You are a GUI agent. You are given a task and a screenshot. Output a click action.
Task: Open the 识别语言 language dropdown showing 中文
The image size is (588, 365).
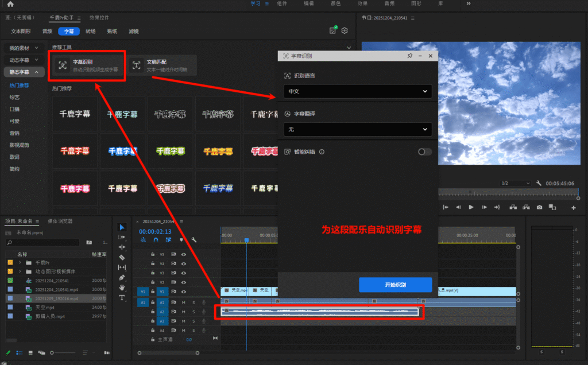point(357,91)
